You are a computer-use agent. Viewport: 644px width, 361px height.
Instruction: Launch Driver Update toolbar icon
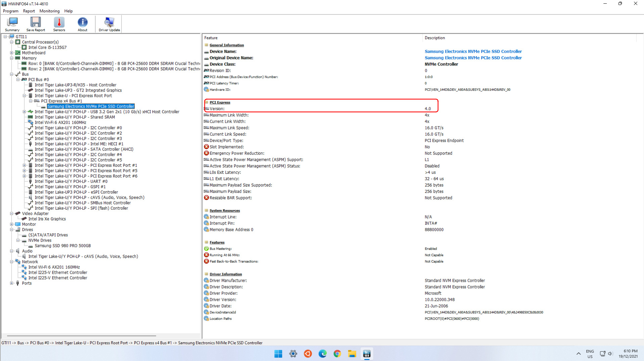[109, 24]
